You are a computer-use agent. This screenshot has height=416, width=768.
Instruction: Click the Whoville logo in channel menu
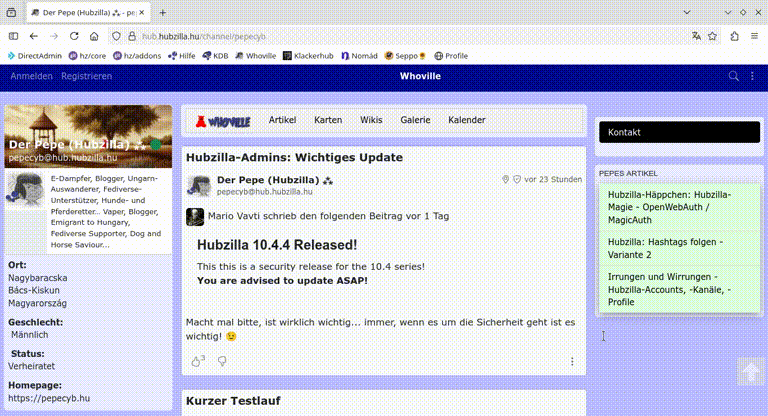222,120
